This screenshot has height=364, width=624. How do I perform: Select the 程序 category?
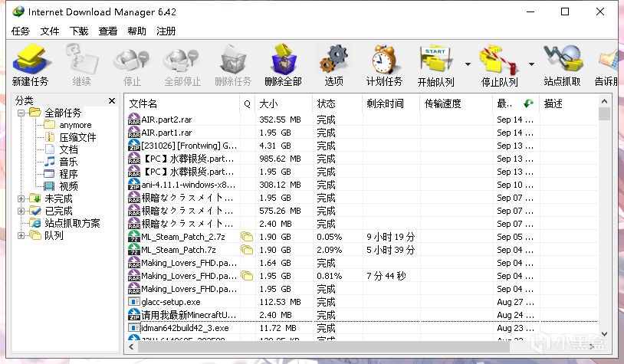pyautogui.click(x=68, y=174)
